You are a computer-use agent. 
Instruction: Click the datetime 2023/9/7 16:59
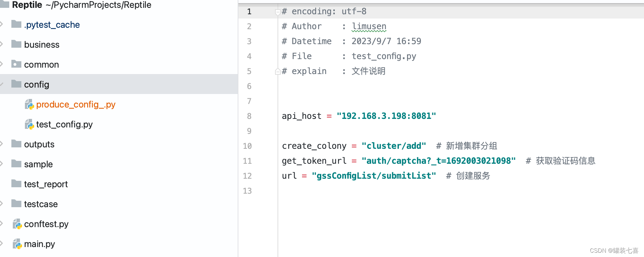pyautogui.click(x=386, y=41)
